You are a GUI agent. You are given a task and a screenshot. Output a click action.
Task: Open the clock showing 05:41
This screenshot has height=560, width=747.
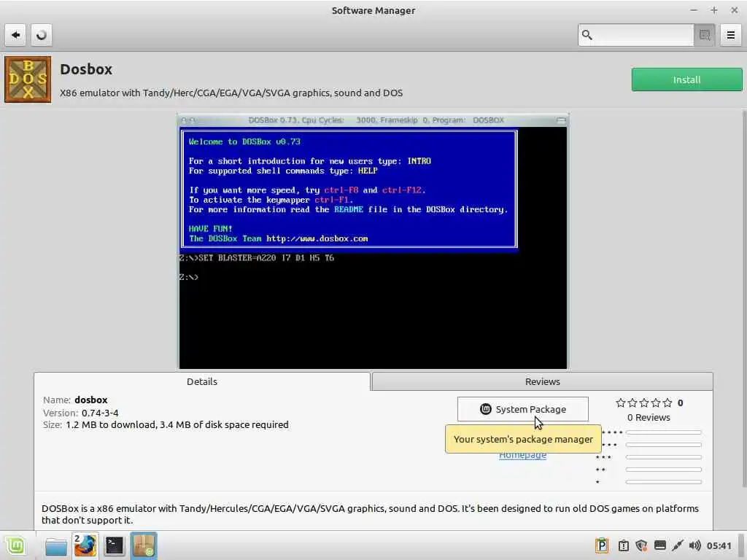pyautogui.click(x=719, y=545)
